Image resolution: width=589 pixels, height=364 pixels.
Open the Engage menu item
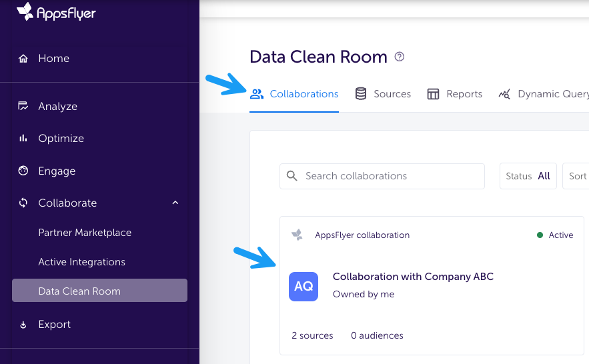(x=57, y=171)
